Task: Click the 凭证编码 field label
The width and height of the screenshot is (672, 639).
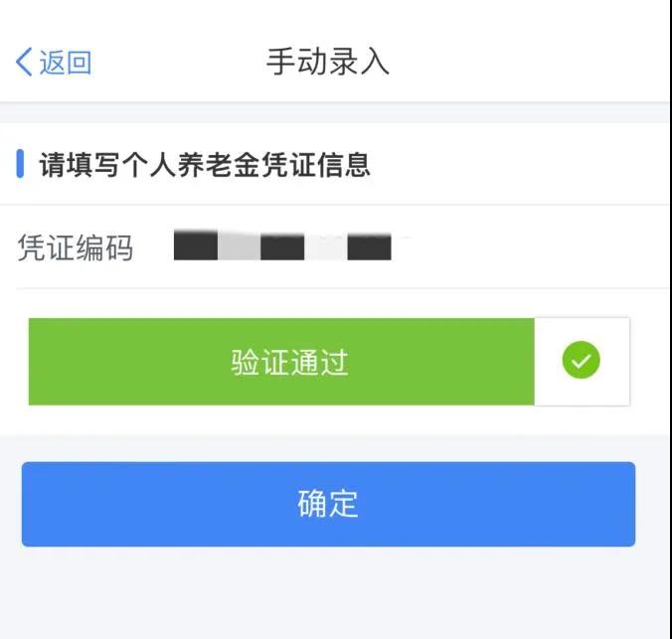Action: [75, 247]
